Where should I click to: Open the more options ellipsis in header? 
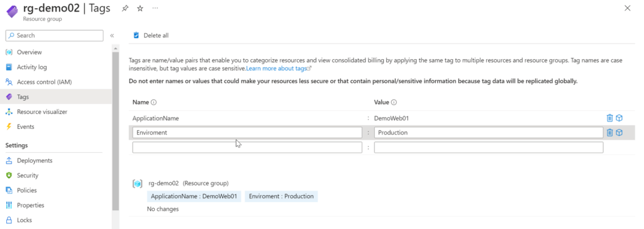[155, 8]
